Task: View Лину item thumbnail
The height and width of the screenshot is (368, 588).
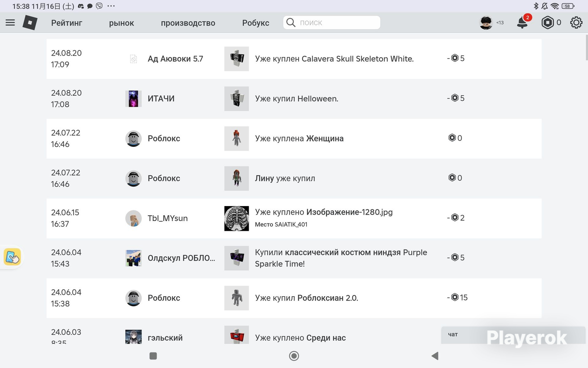Action: (236, 178)
